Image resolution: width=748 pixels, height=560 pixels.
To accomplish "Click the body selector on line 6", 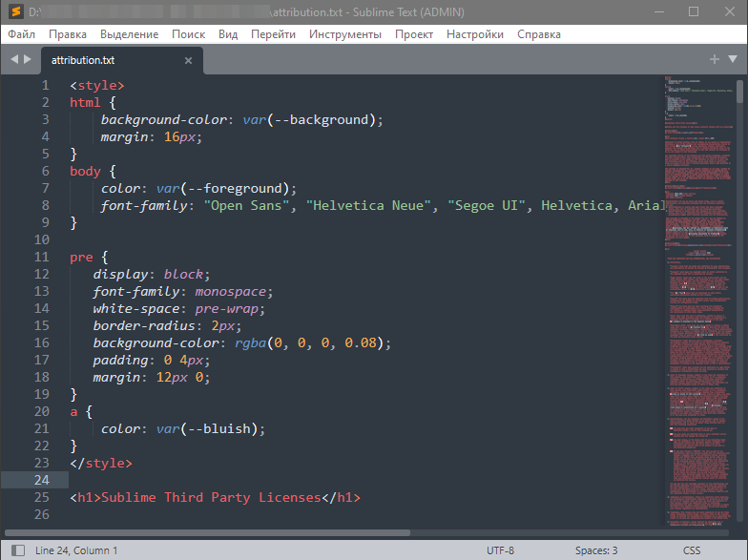I will coord(85,172).
